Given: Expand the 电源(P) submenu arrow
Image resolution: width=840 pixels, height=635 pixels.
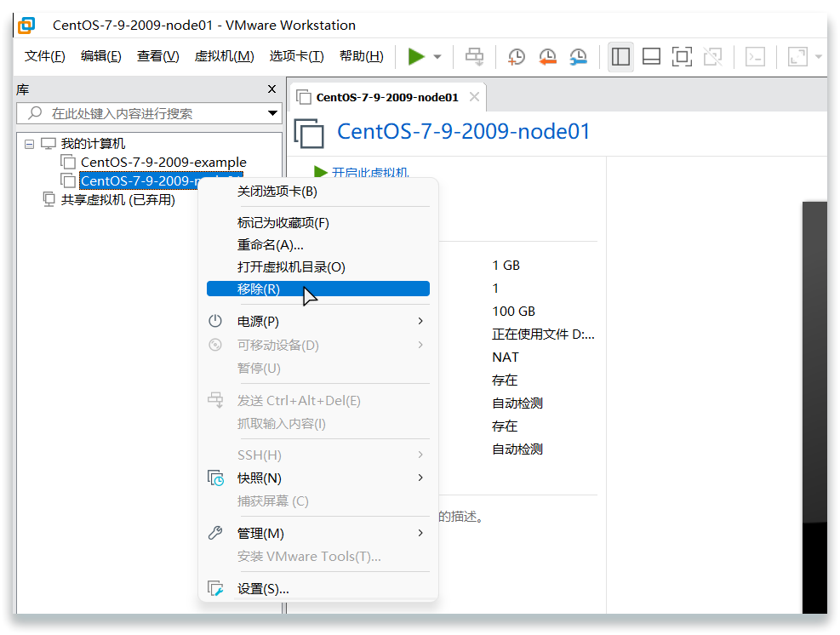Looking at the screenshot, I should click(420, 321).
